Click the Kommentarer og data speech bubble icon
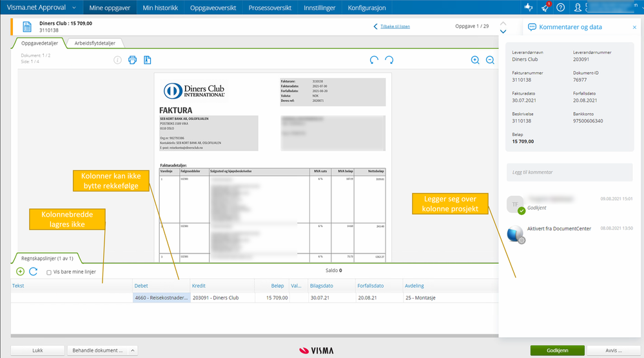The height and width of the screenshot is (358, 644). pos(532,27)
